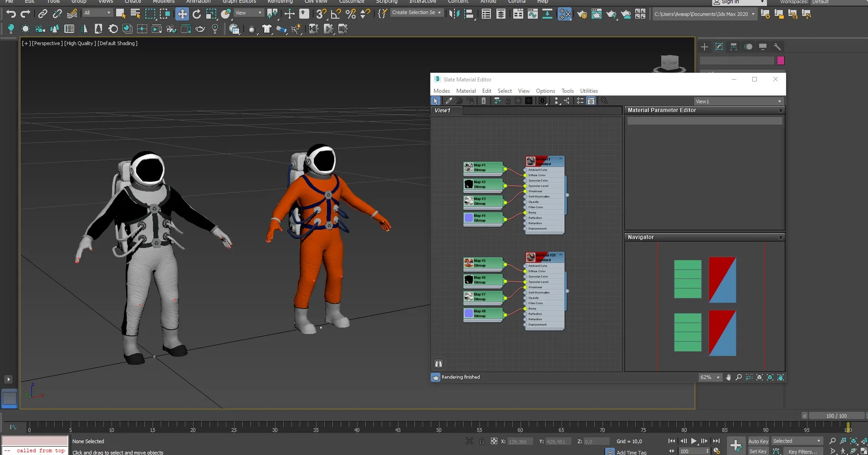Open Hierarchy tab in command panel
This screenshot has height=455, width=868.
click(734, 46)
